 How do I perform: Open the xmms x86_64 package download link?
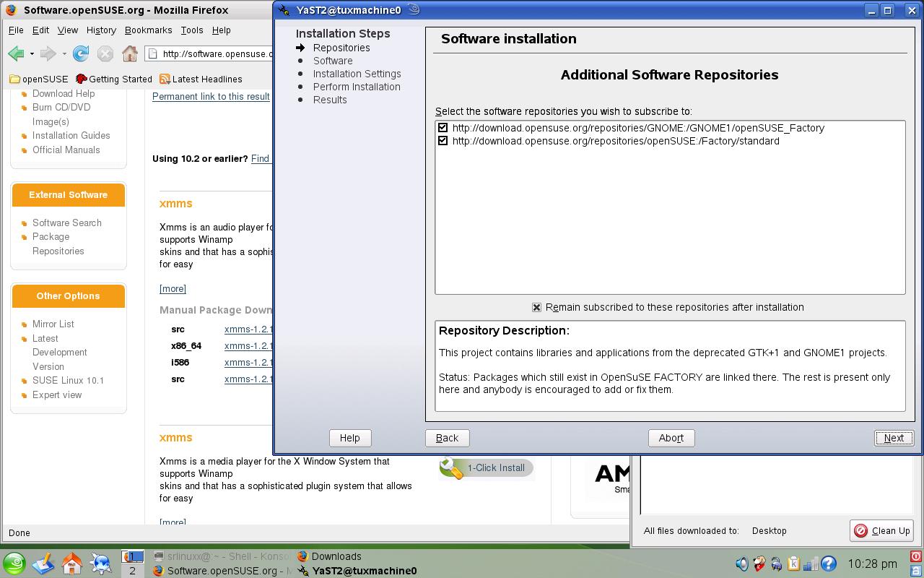pos(248,346)
